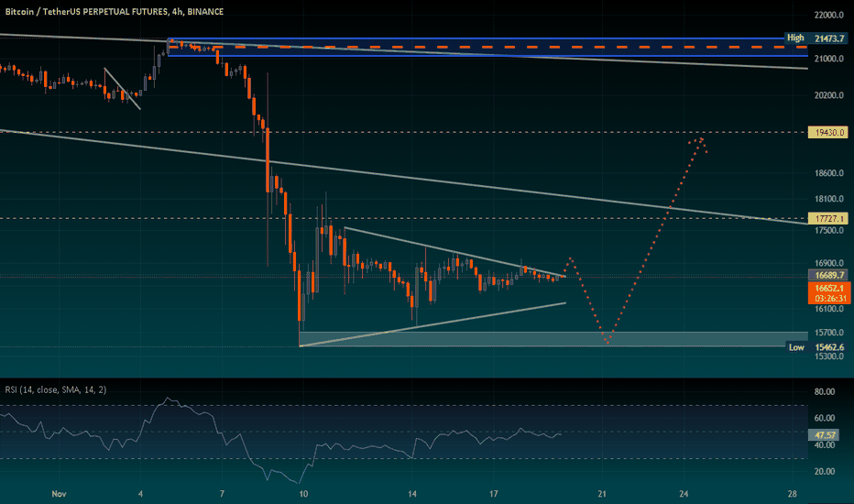Screen dimensions: 854x504
Task: Click the 18100.0 price axis value
Action: (829, 198)
